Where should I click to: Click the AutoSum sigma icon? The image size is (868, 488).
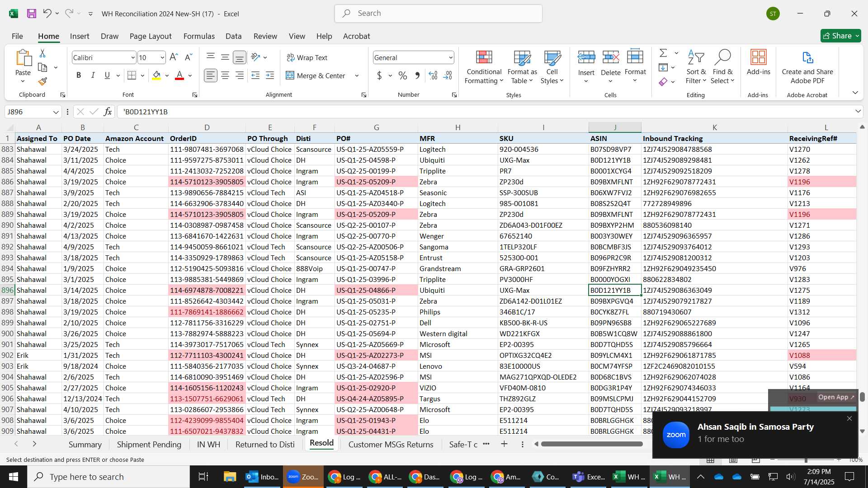click(663, 53)
